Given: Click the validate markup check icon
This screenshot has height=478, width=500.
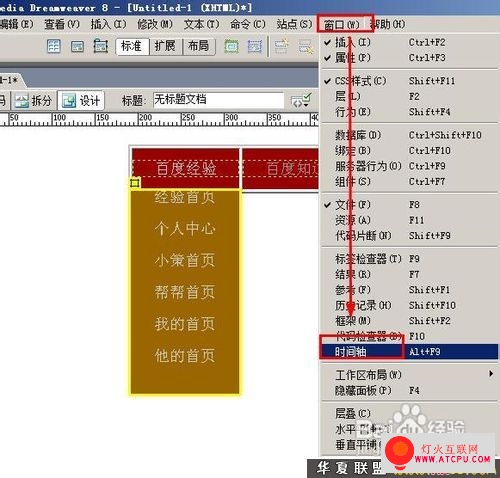Looking at the screenshot, I should [x=301, y=100].
